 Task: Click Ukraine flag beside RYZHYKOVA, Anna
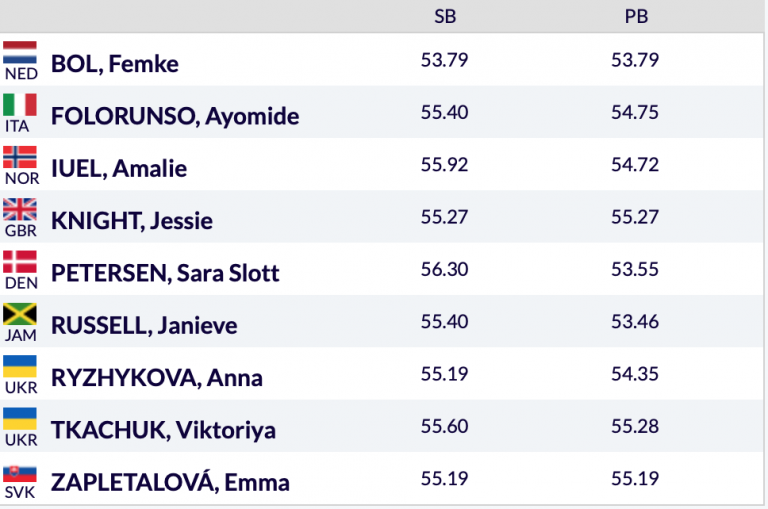[20, 367]
